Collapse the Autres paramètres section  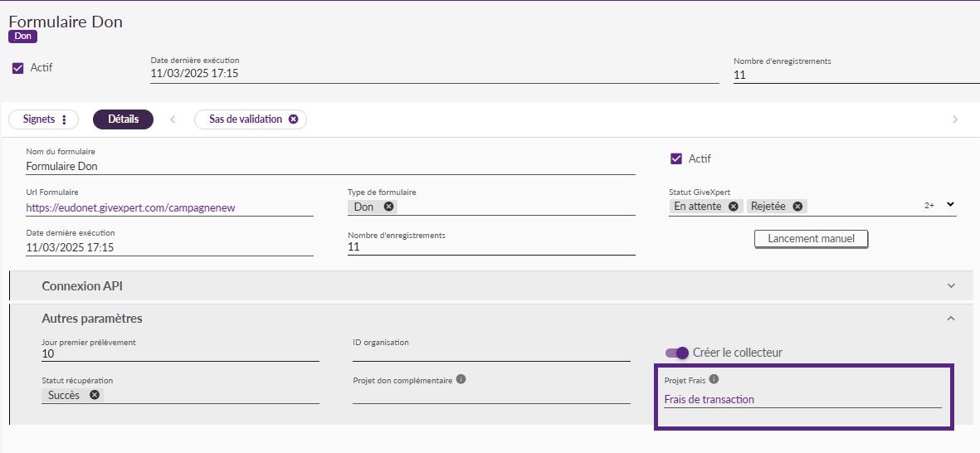pyautogui.click(x=951, y=319)
